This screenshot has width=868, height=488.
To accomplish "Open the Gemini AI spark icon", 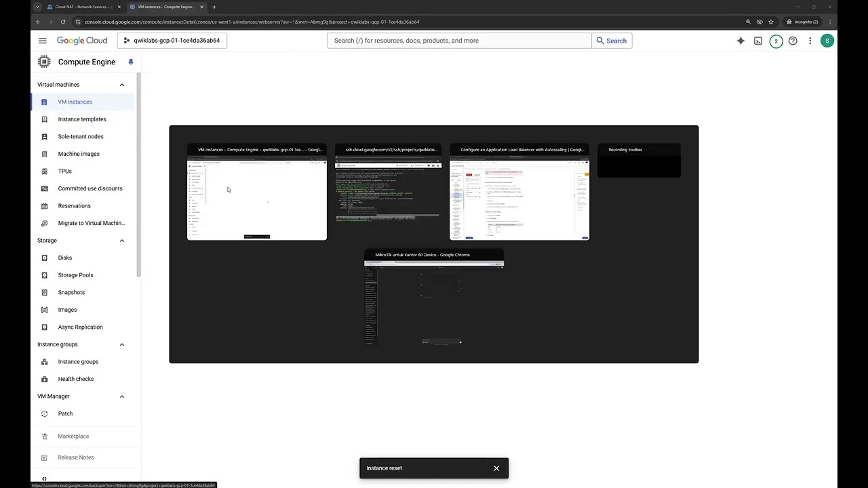I will 741,41.
